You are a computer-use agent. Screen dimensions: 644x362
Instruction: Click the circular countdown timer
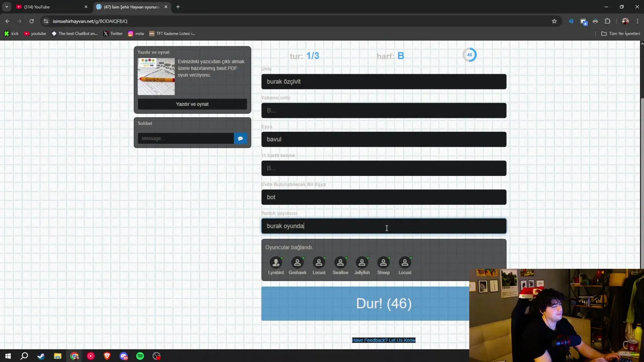click(469, 55)
